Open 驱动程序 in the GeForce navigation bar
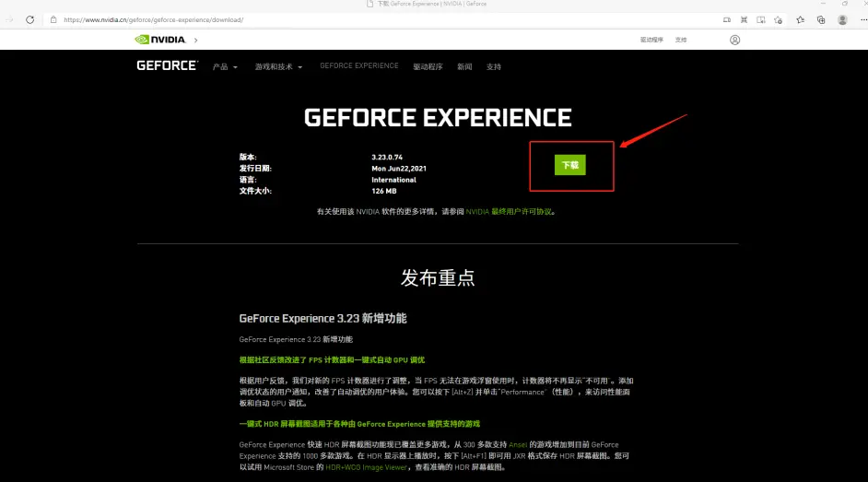This screenshot has width=868, height=482. pyautogui.click(x=428, y=66)
